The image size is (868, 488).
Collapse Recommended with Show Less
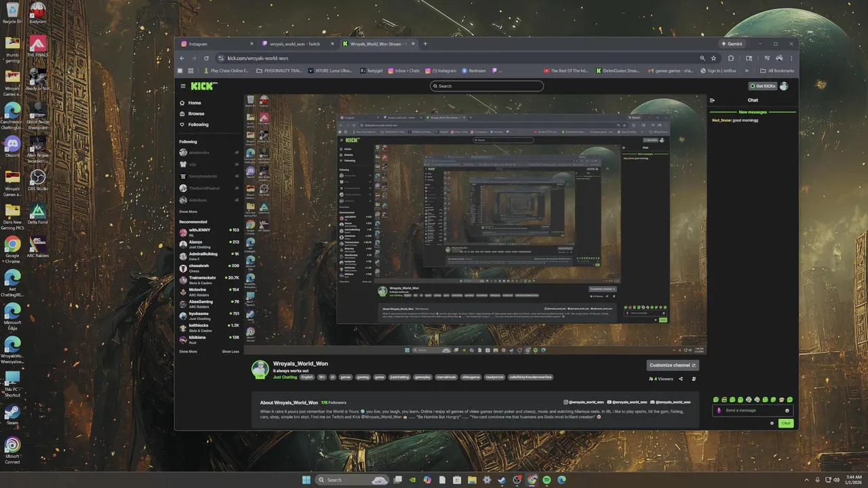231,351
